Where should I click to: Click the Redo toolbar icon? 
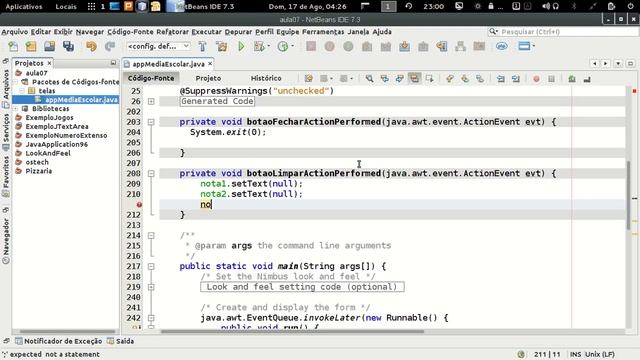tap(110, 47)
